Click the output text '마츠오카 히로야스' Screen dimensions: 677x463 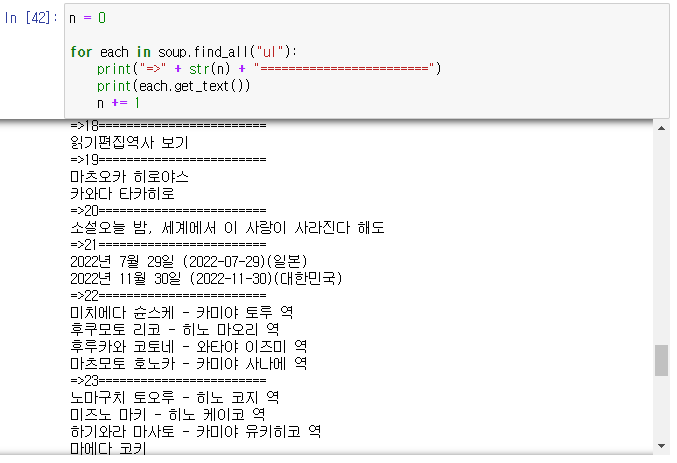pyautogui.click(x=130, y=177)
